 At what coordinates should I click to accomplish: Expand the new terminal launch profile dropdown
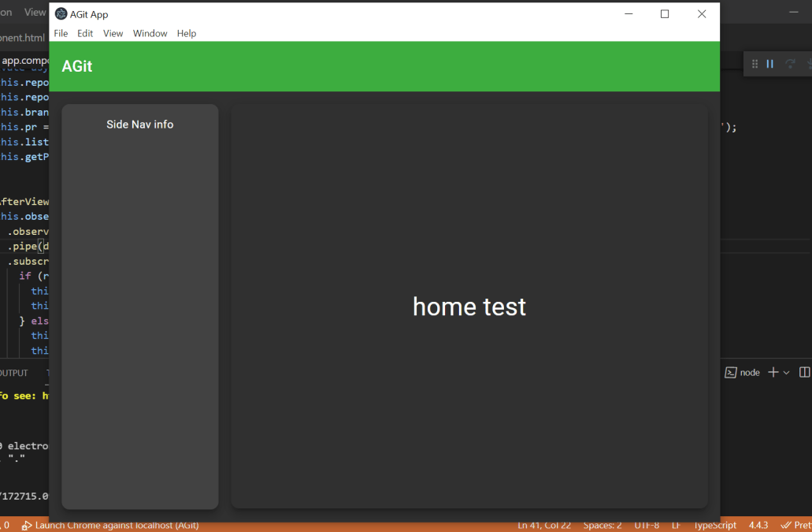[786, 372]
